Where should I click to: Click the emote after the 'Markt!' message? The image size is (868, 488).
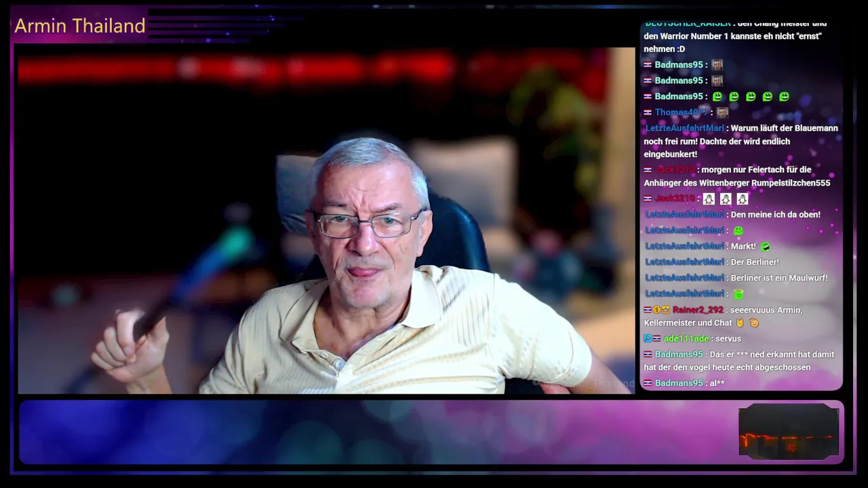click(765, 246)
